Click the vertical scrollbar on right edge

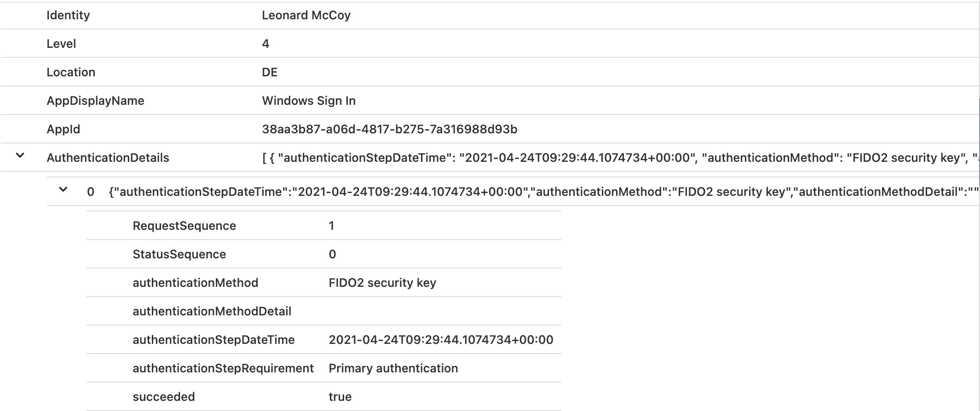pos(979,143)
